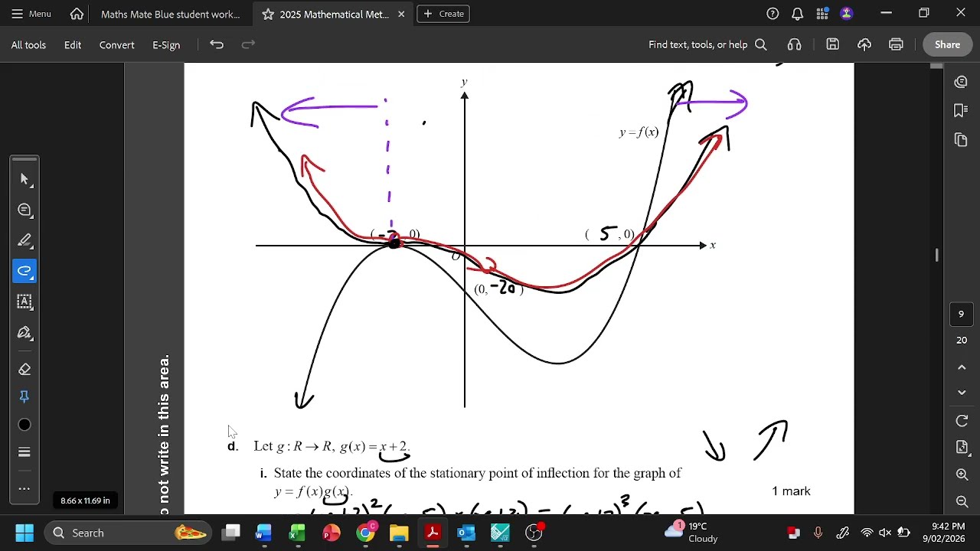980x551 pixels.
Task: Undo the last action
Action: [217, 44]
